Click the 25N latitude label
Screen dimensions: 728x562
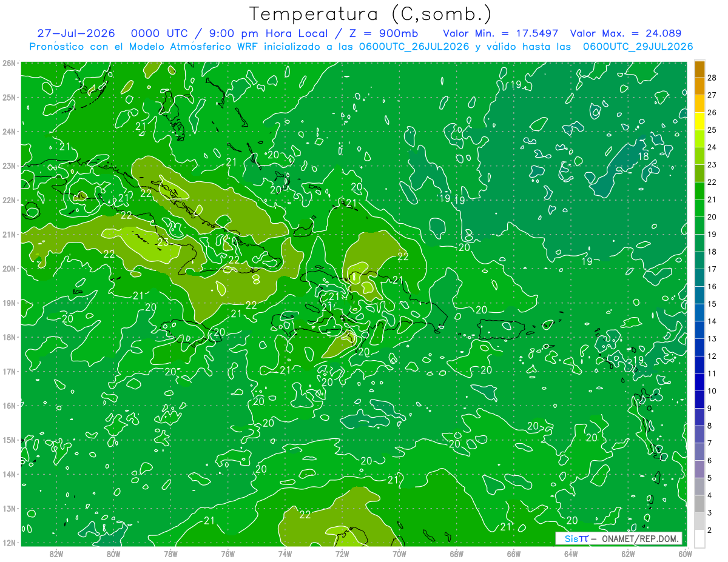pos(9,97)
